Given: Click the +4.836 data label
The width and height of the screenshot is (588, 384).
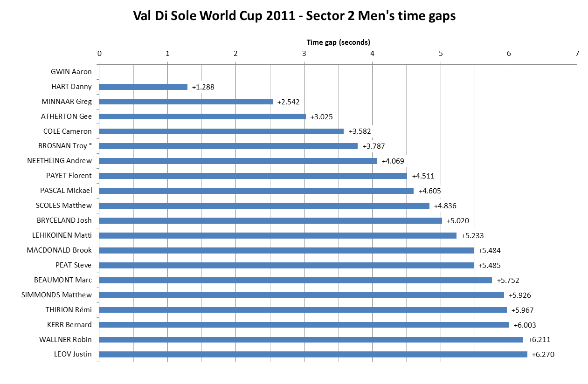Looking at the screenshot, I should pos(445,206).
